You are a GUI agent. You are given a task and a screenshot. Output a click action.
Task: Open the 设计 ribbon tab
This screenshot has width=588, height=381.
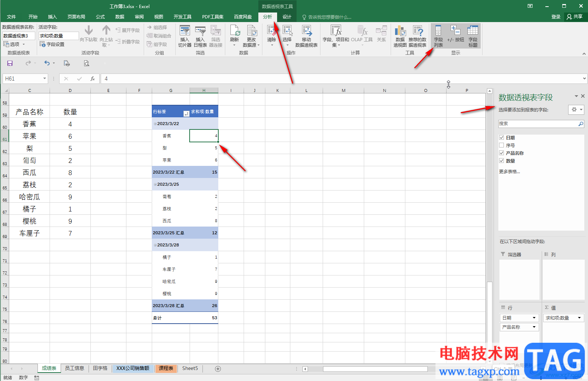[x=287, y=17]
